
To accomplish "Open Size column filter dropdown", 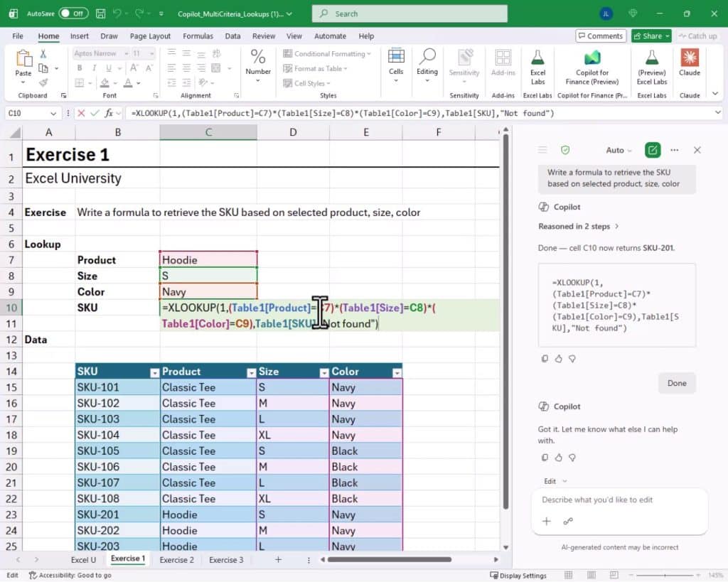I will [x=324, y=372].
